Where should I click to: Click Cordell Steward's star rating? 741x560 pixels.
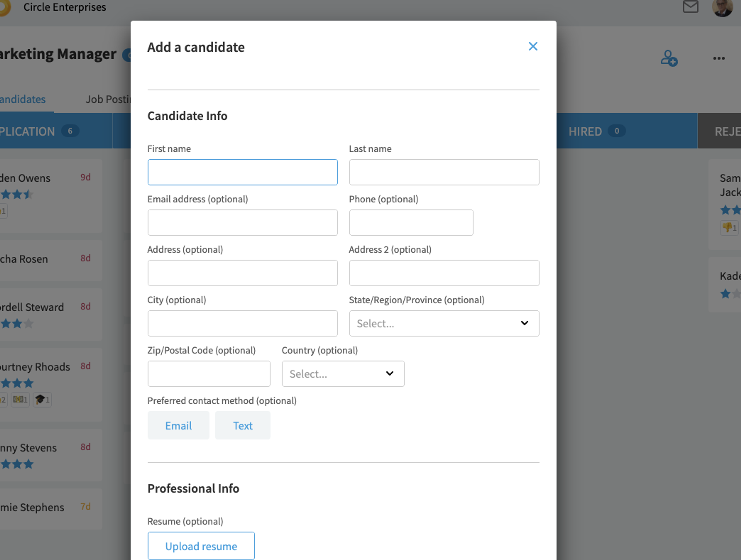point(17,324)
